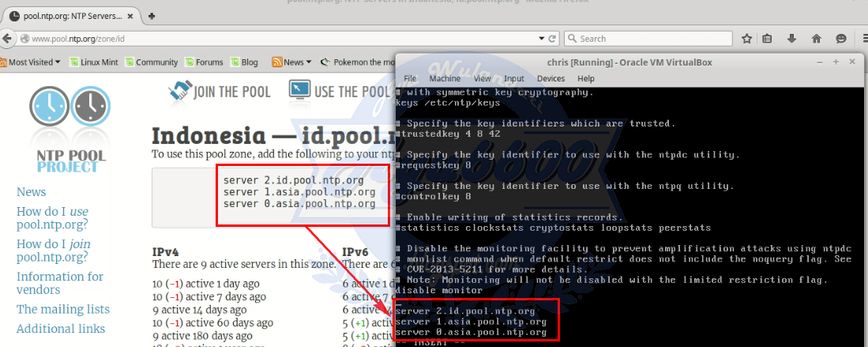Click the VirtualBox window title bar
Screen dimensions: 868x347
[629, 62]
